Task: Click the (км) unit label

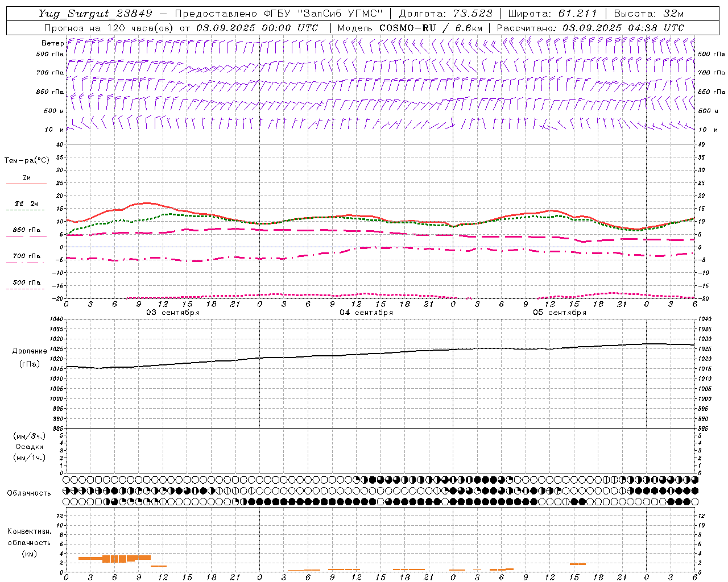Action: click(x=29, y=554)
